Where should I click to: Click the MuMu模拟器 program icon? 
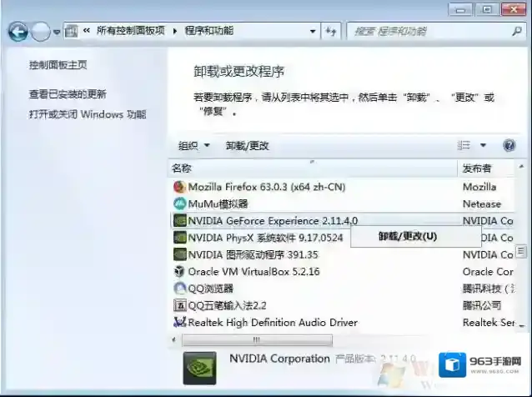coord(179,204)
